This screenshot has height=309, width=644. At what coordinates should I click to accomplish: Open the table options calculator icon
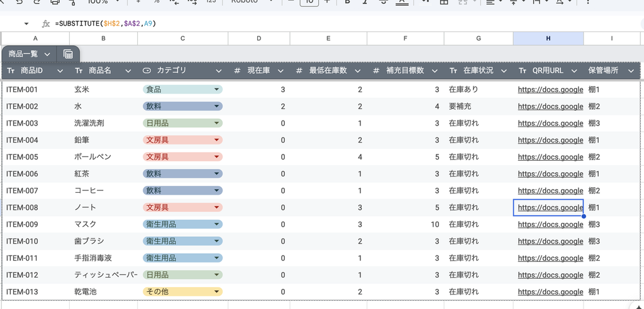point(68,54)
